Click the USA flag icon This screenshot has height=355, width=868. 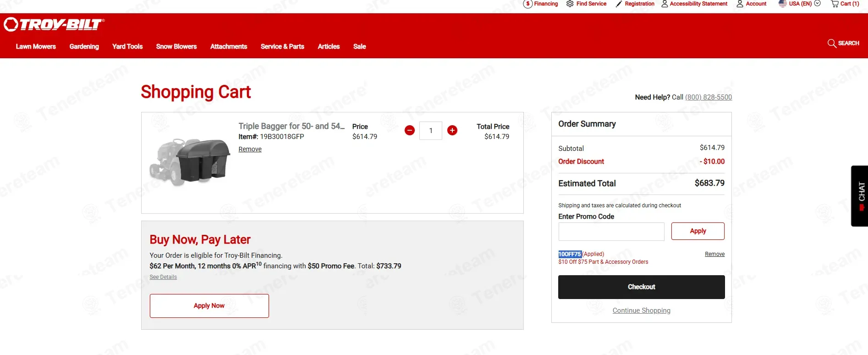pos(783,3)
